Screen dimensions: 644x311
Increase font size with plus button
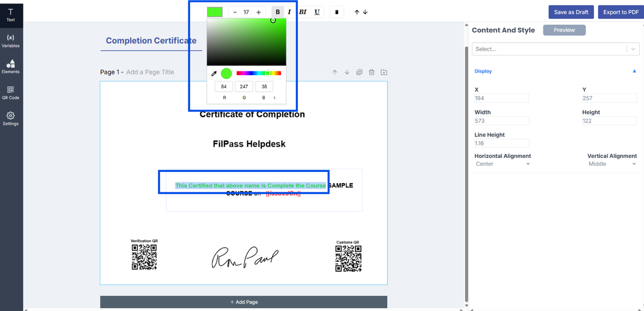pos(259,12)
